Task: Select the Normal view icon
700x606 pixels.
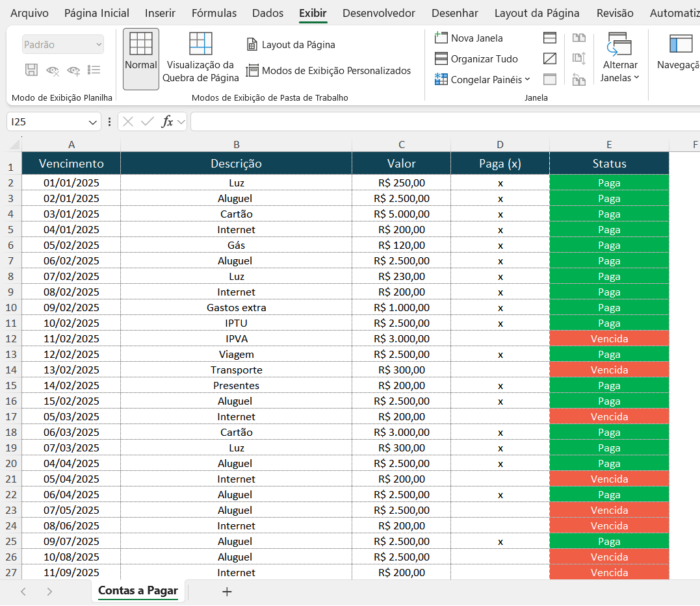Action: [140, 58]
